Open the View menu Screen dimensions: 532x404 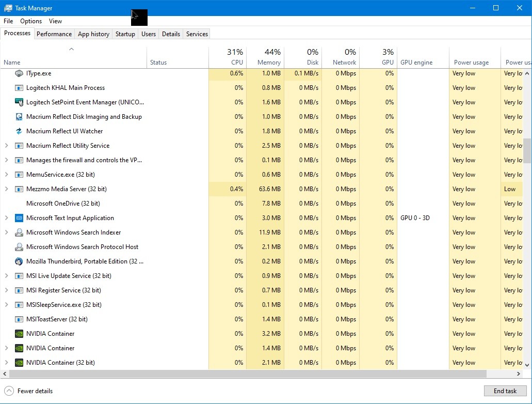click(x=55, y=21)
